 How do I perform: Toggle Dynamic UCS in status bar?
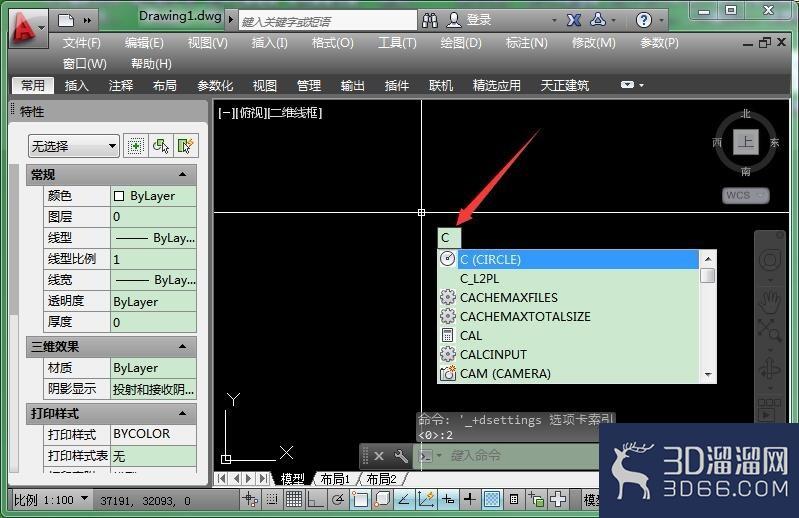[425, 499]
